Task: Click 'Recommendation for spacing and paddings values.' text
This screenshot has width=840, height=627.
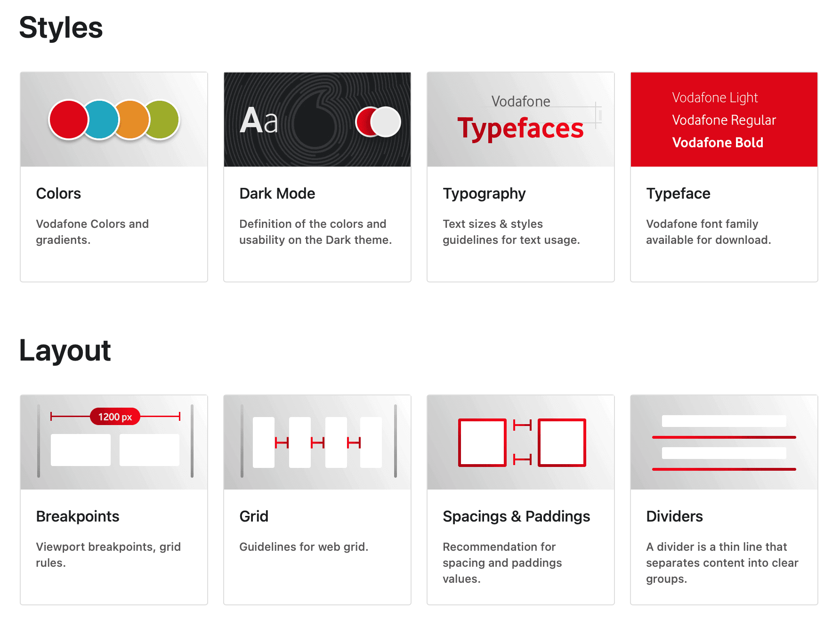Action: coord(502,563)
